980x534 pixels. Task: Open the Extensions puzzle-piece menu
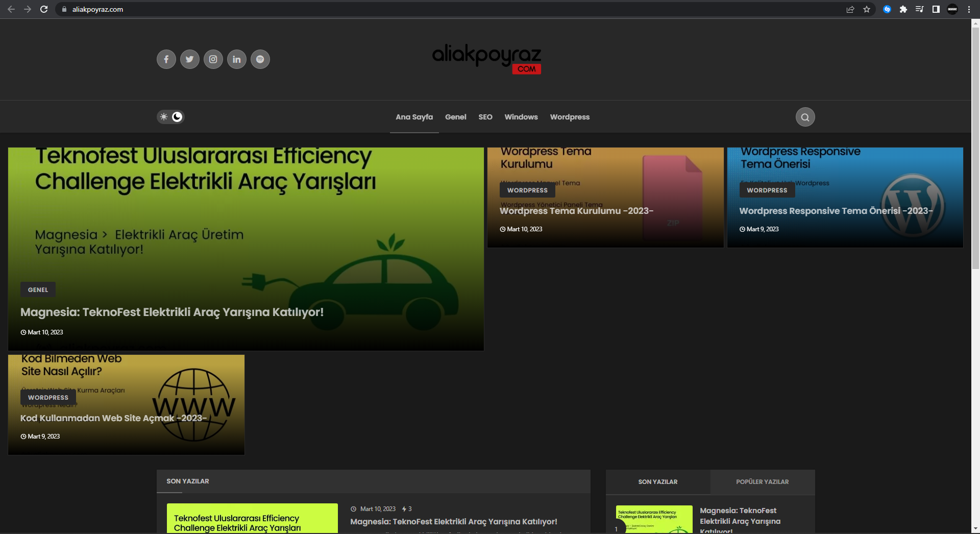point(903,9)
